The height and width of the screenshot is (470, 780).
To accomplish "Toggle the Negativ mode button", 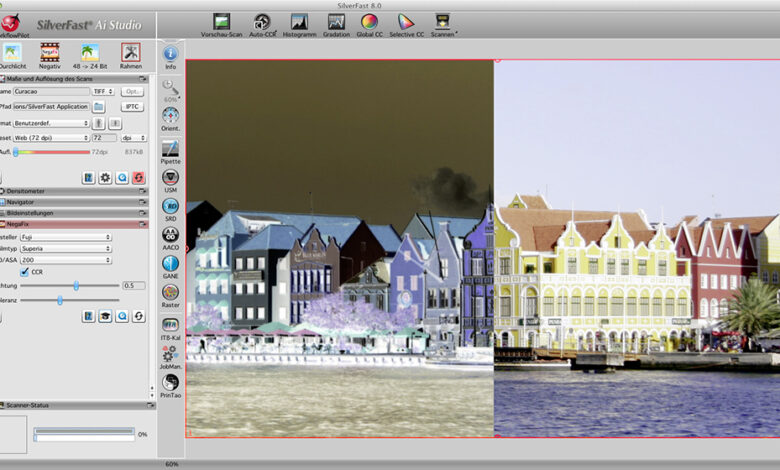I will coord(50,52).
